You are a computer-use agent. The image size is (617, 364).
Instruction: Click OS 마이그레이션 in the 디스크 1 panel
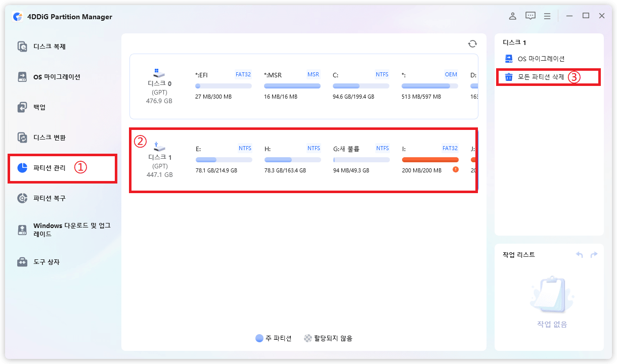(x=541, y=59)
